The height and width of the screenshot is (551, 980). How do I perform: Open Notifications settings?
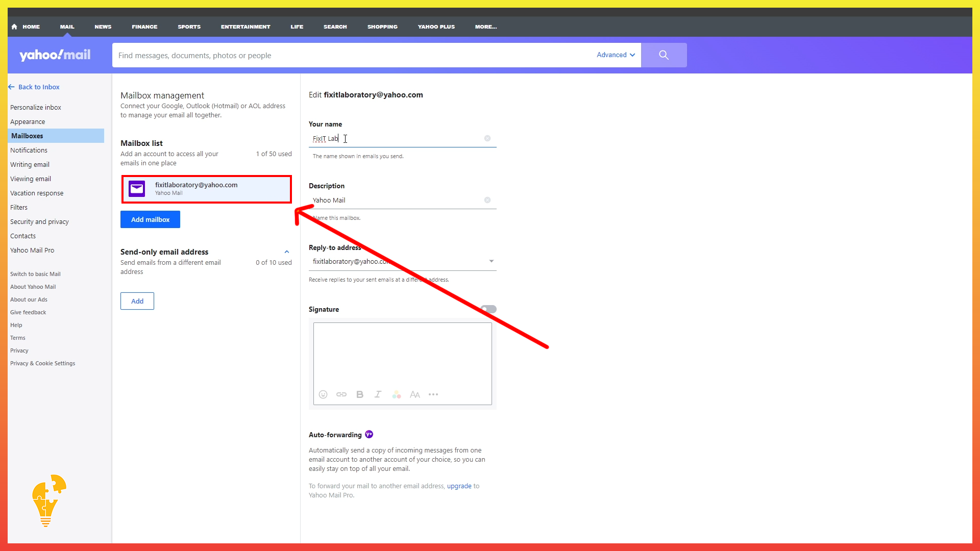click(x=29, y=150)
